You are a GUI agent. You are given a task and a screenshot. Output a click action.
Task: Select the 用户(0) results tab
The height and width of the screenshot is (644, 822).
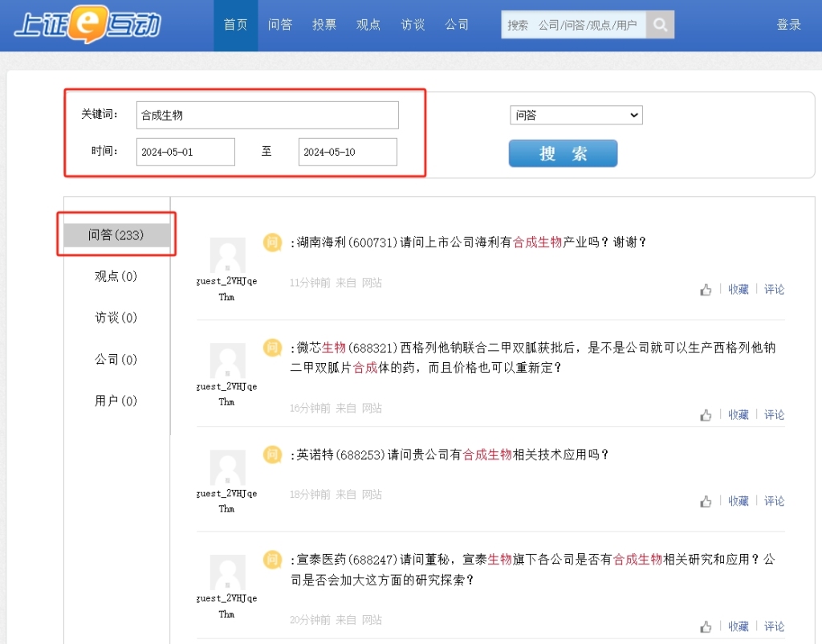[116, 401]
